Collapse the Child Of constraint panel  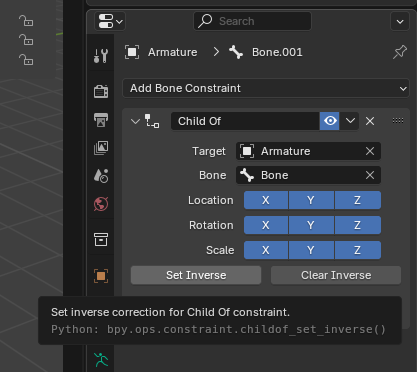(x=135, y=121)
